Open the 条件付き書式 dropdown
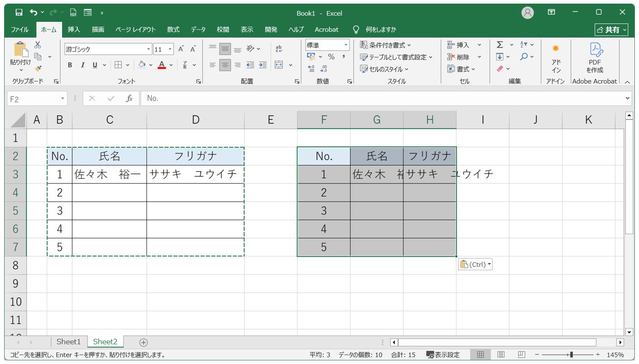 pos(386,45)
